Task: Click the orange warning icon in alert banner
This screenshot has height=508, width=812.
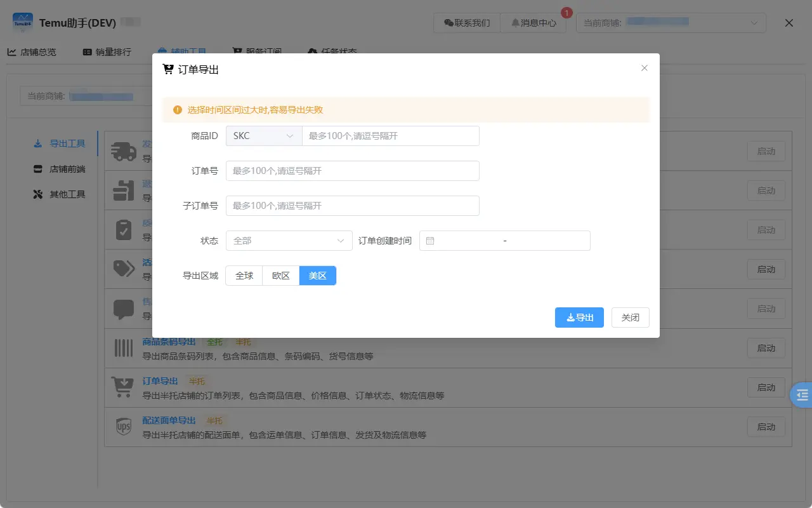Action: tap(178, 110)
